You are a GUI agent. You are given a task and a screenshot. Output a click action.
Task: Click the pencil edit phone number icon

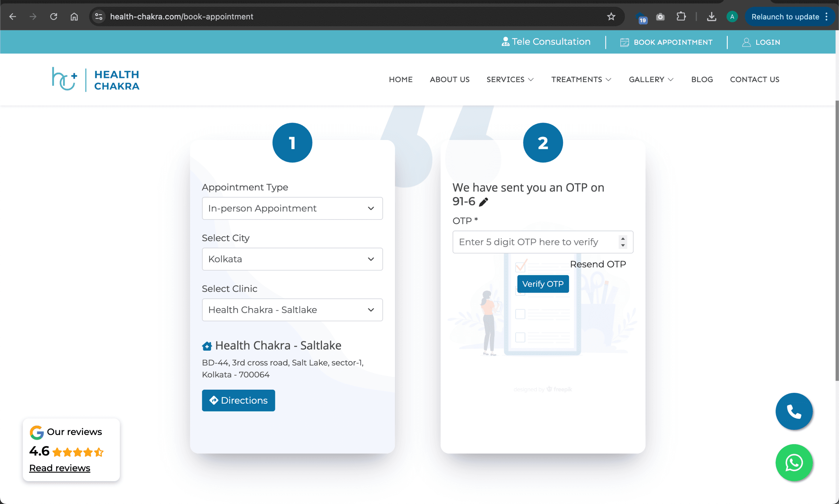483,202
